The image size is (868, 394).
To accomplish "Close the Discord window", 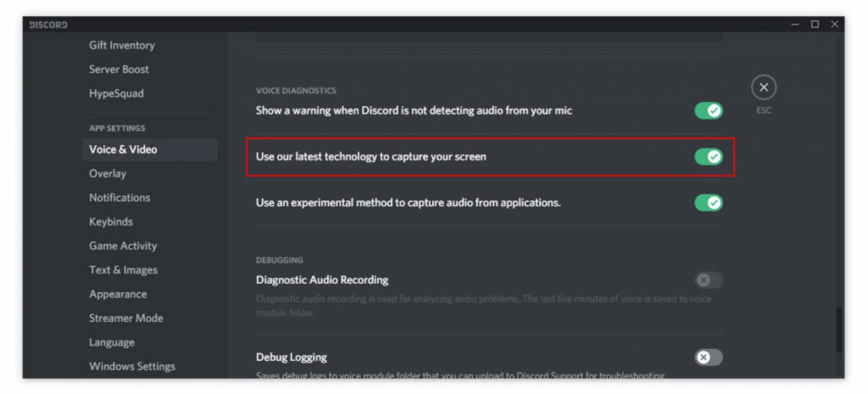I will coord(834,24).
